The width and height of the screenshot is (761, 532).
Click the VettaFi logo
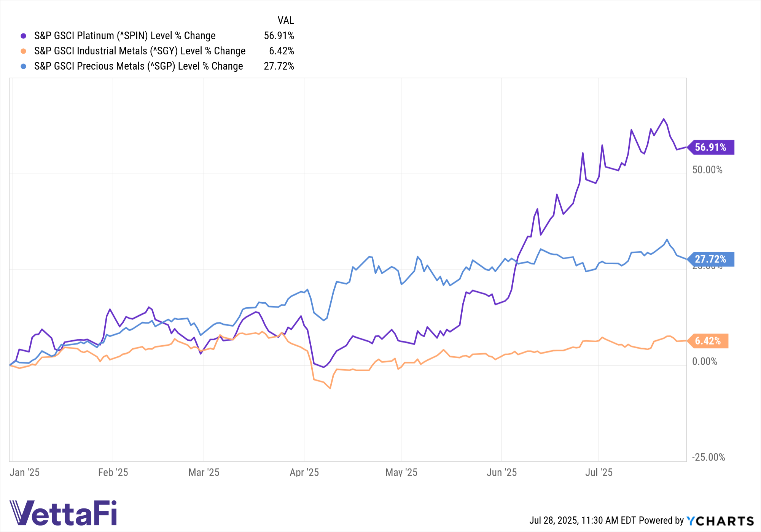[63, 513]
